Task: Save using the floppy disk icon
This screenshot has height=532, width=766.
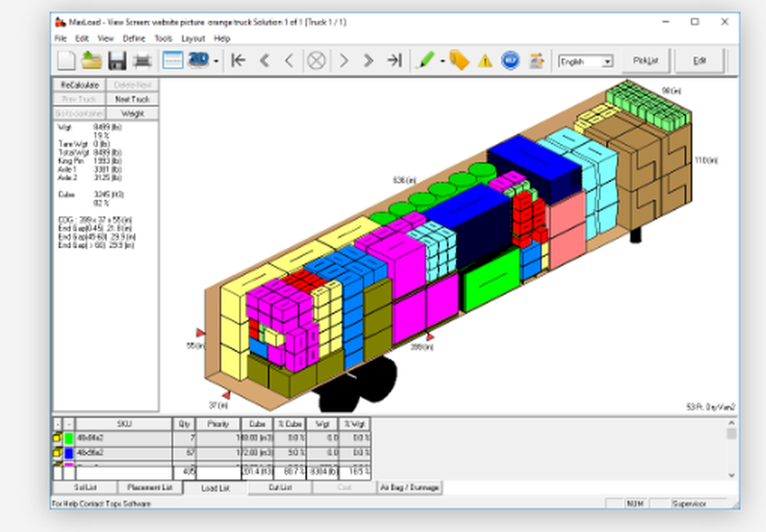Action: pyautogui.click(x=116, y=60)
